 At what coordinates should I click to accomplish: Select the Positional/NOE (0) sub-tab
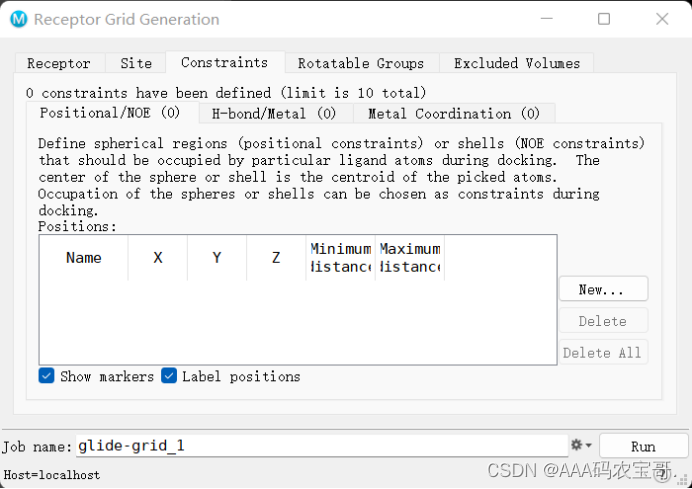110,113
